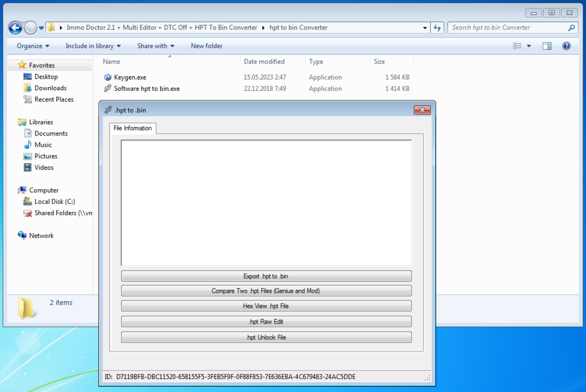Click the Help question mark icon
The height and width of the screenshot is (392, 586).
[566, 46]
